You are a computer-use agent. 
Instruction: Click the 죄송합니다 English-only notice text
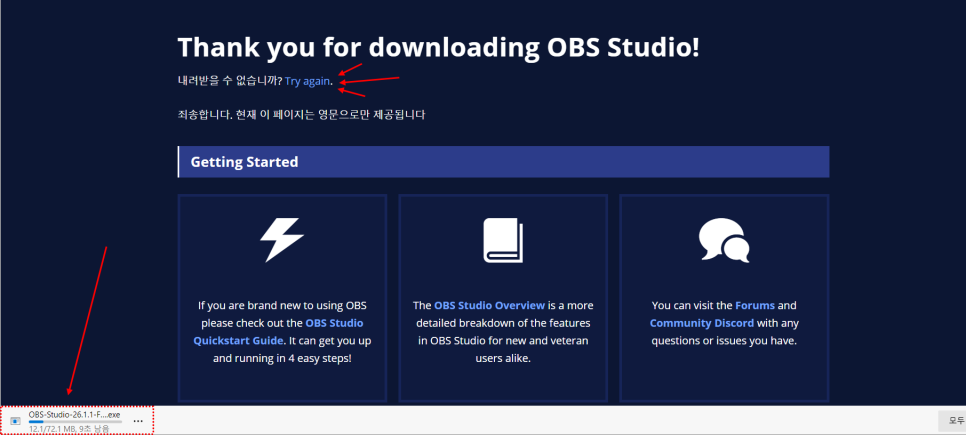click(301, 115)
